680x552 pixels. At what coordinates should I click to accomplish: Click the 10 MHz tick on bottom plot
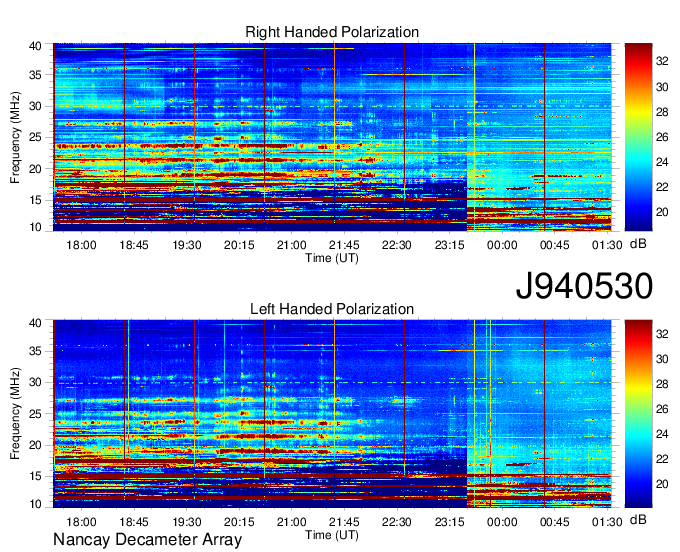click(x=36, y=504)
